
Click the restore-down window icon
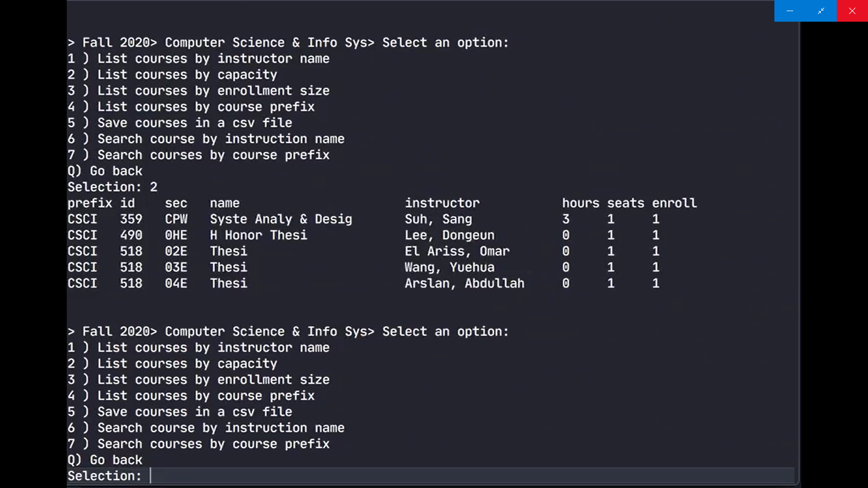click(x=821, y=11)
